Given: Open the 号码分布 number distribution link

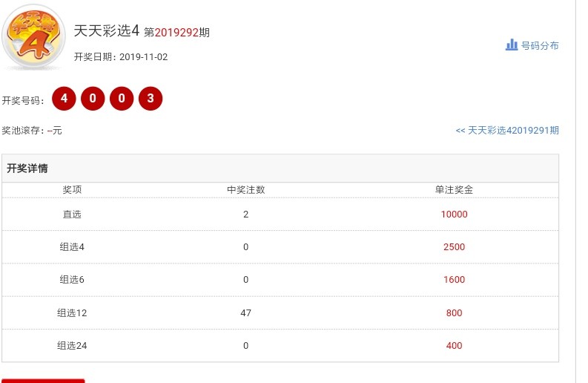Looking at the screenshot, I should (540, 46).
